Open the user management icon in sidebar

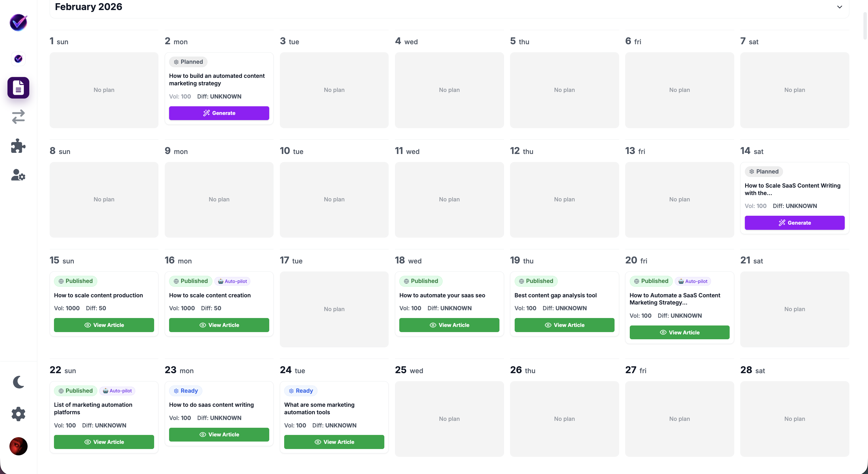coord(18,175)
